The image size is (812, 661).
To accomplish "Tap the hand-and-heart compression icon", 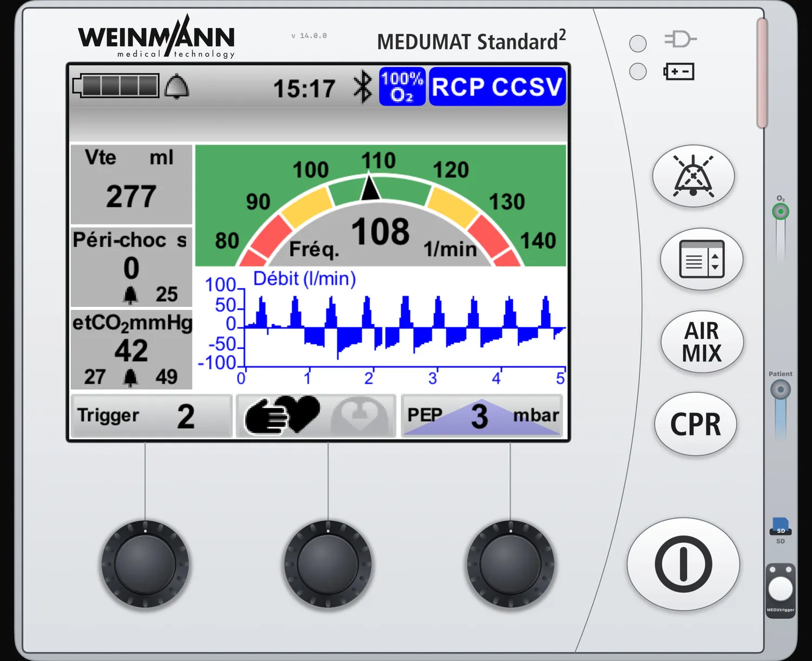I will tap(282, 415).
